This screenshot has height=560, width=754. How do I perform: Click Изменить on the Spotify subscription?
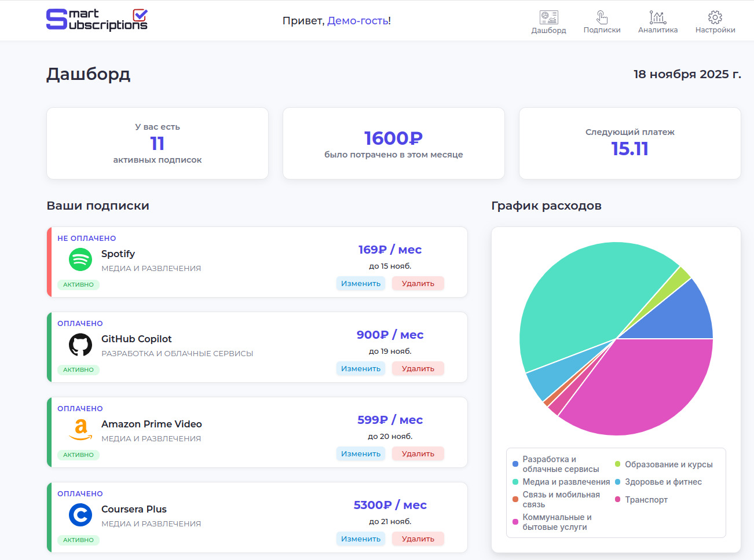point(360,283)
